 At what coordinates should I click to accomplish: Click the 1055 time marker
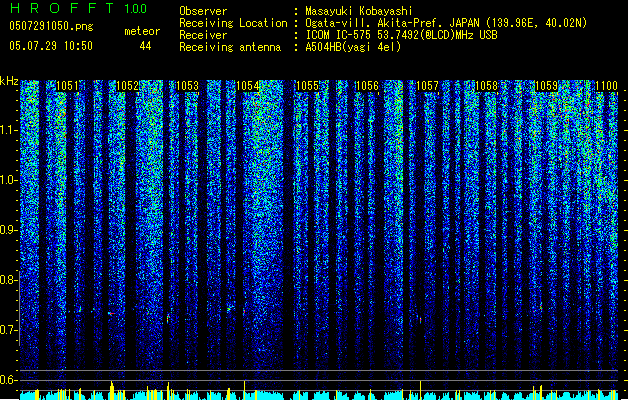click(x=307, y=86)
